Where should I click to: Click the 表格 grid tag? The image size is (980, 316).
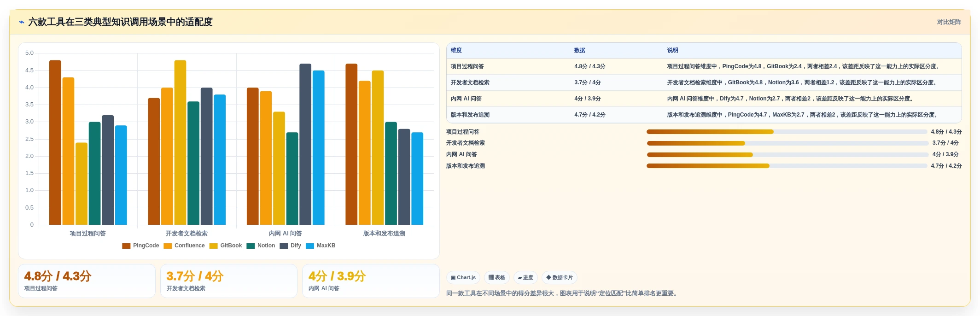pos(496,278)
